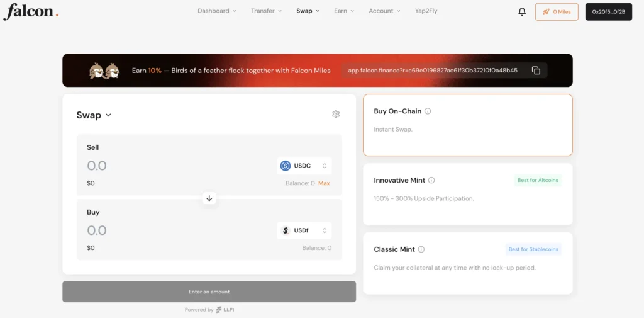Image resolution: width=644 pixels, height=318 pixels.
Task: Open the Account menu
Action: 384,11
